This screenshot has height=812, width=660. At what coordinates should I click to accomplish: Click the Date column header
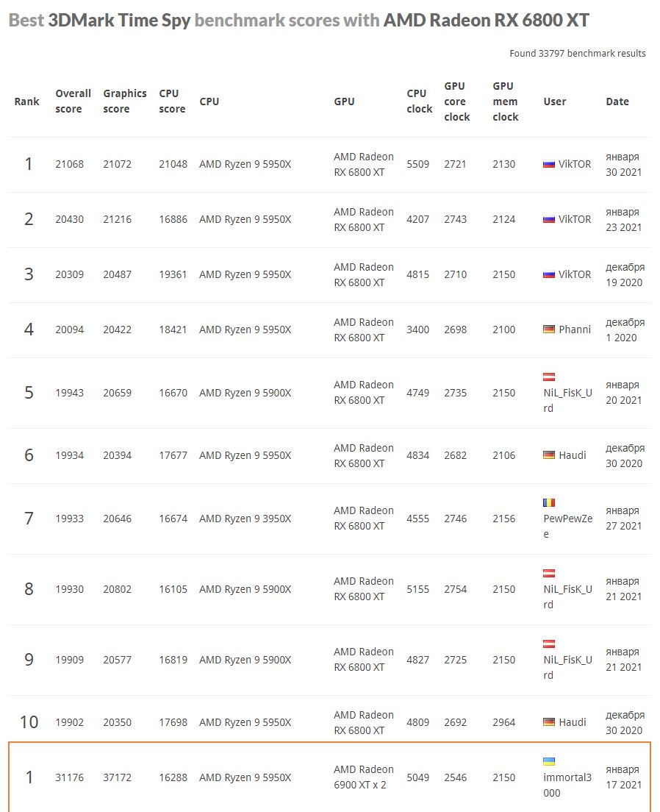click(x=617, y=101)
